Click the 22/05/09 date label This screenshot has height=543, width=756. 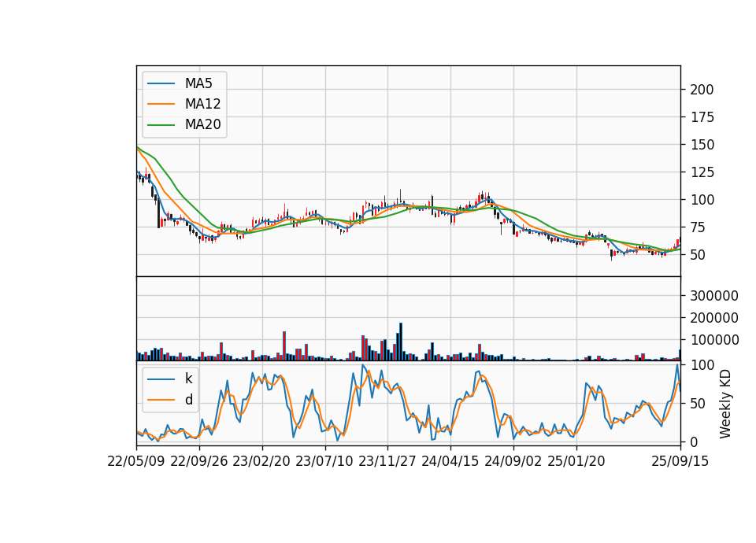coord(136,461)
